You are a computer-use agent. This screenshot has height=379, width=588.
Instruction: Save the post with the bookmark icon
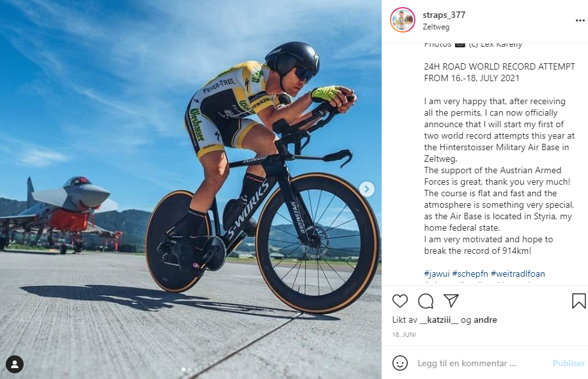pyautogui.click(x=578, y=301)
